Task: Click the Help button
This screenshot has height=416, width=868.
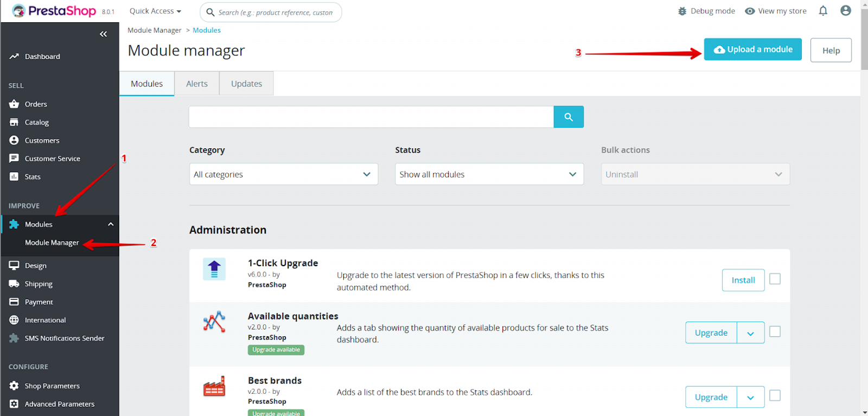Action: (x=831, y=50)
